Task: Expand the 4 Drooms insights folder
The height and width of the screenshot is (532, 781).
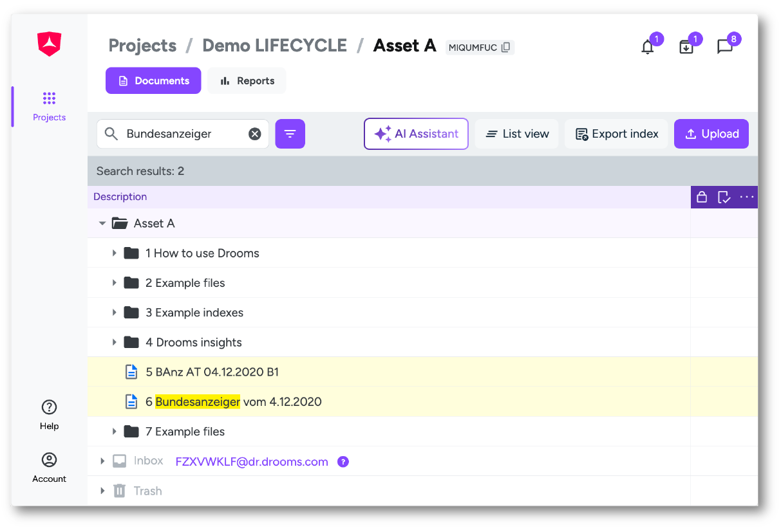Action: click(x=115, y=342)
